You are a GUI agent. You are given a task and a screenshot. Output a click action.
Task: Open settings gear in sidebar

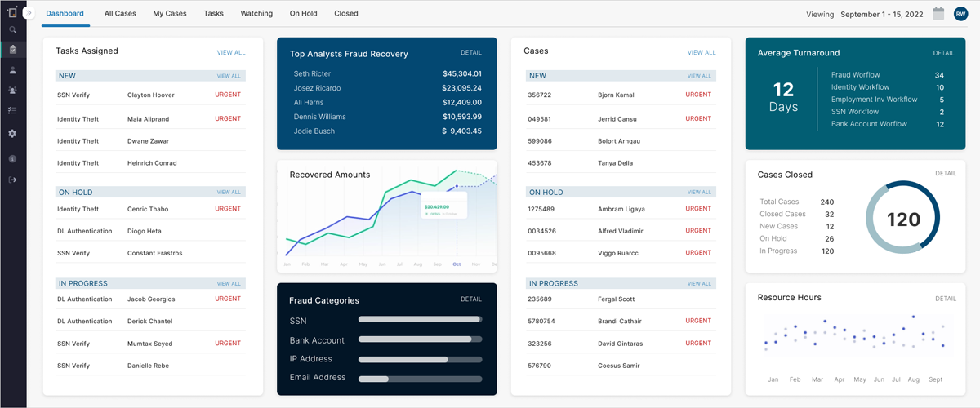[13, 133]
